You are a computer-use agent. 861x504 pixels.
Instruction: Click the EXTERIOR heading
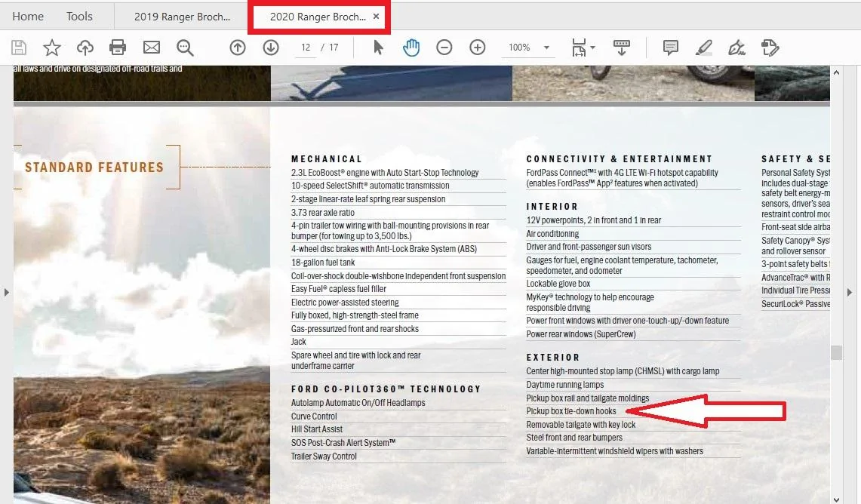(x=553, y=358)
